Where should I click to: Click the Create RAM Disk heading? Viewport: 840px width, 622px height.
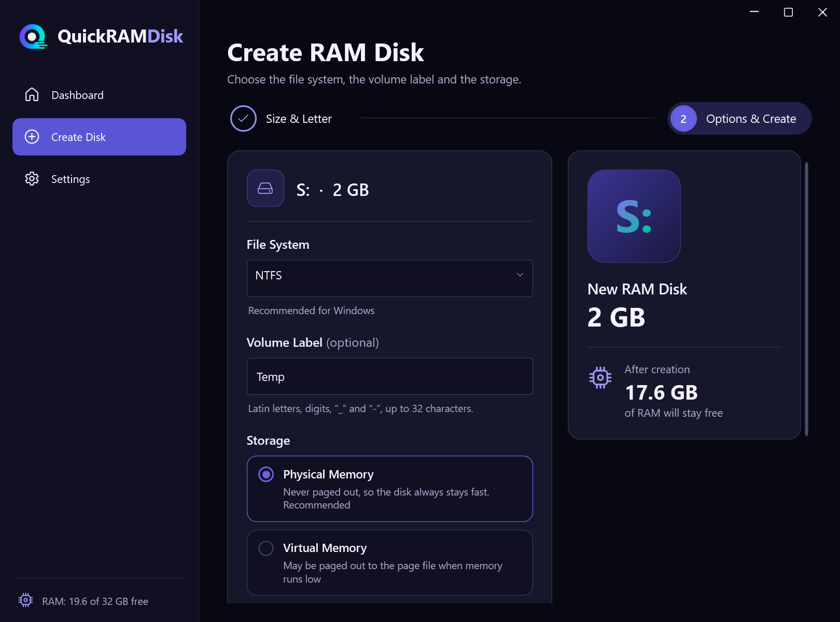(326, 52)
